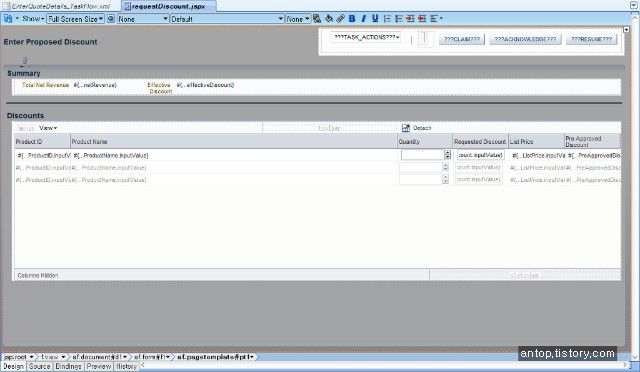640x372 pixels.
Task: Click the foreground color icon in toolbar
Action: pos(317,18)
